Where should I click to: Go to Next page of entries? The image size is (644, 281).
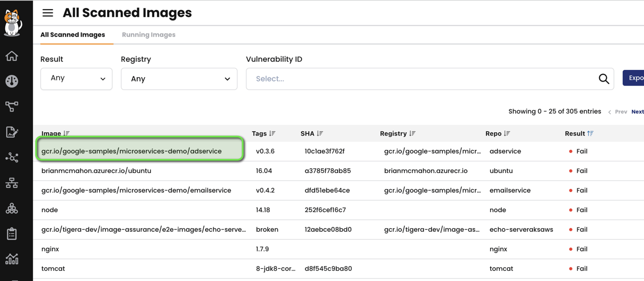pyautogui.click(x=638, y=112)
